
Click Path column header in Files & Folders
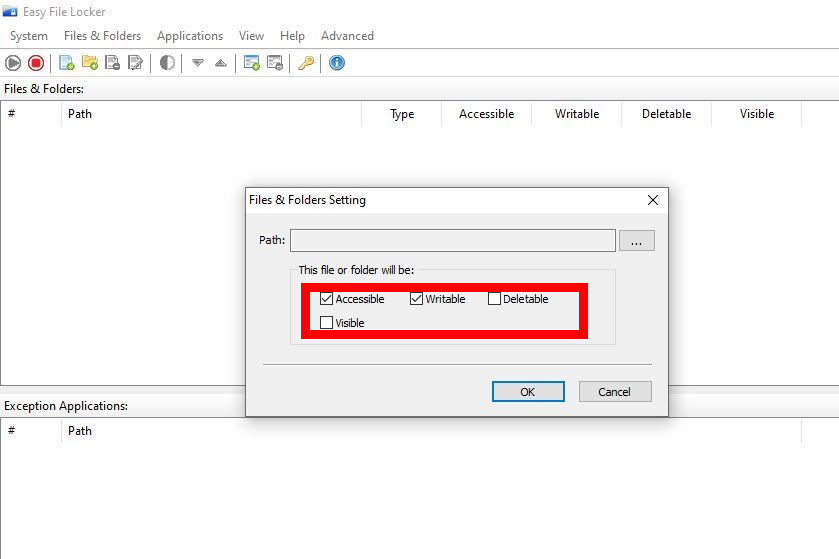point(211,114)
